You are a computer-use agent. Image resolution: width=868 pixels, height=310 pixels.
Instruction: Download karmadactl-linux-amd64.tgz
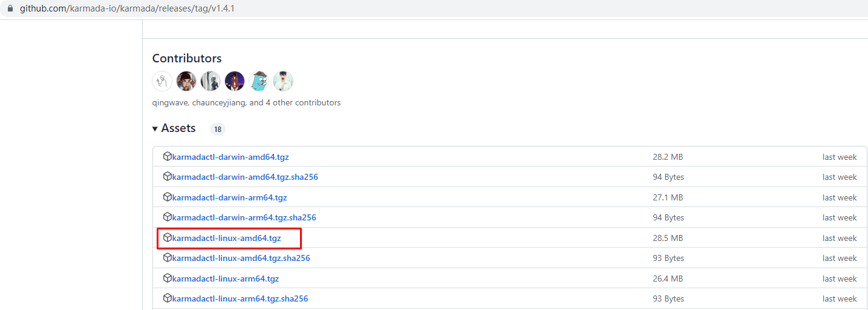coord(227,238)
